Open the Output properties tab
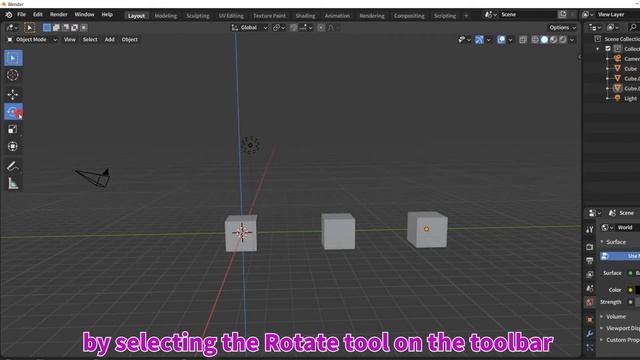Viewport: 640px width, 360px height. point(589,260)
